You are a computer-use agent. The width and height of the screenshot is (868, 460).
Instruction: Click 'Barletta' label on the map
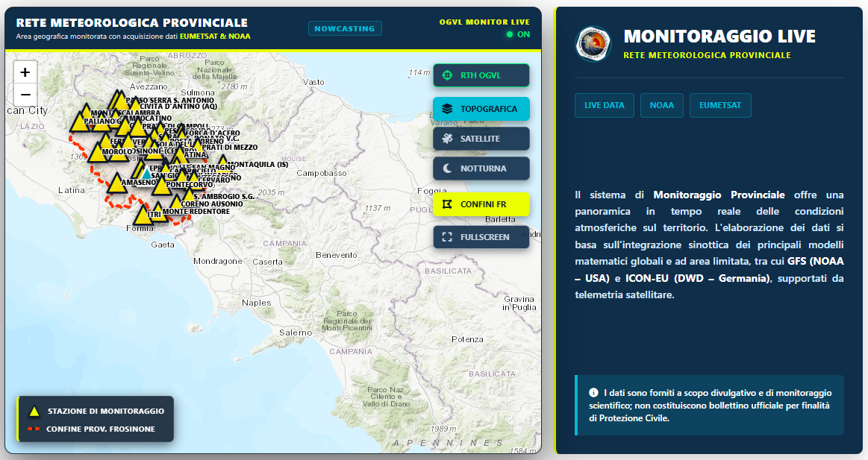pos(501,219)
